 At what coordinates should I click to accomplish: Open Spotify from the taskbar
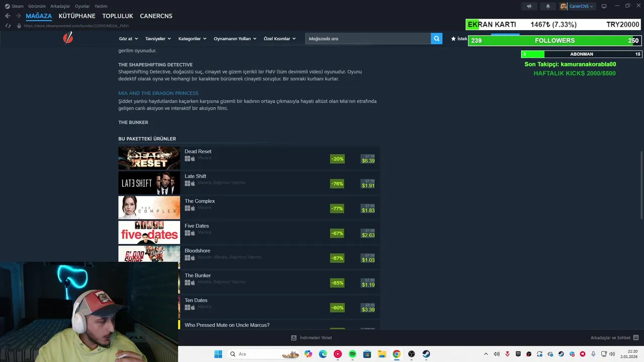pyautogui.click(x=352, y=354)
